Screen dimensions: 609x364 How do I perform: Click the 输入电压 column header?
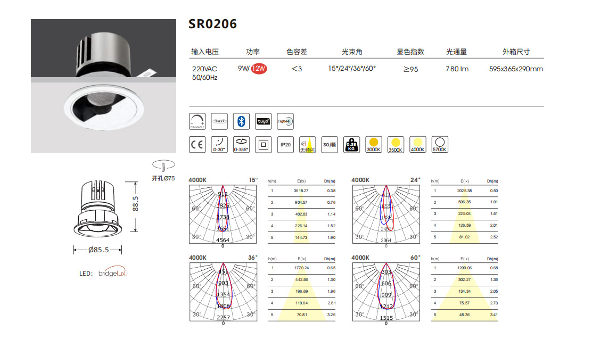click(x=204, y=52)
